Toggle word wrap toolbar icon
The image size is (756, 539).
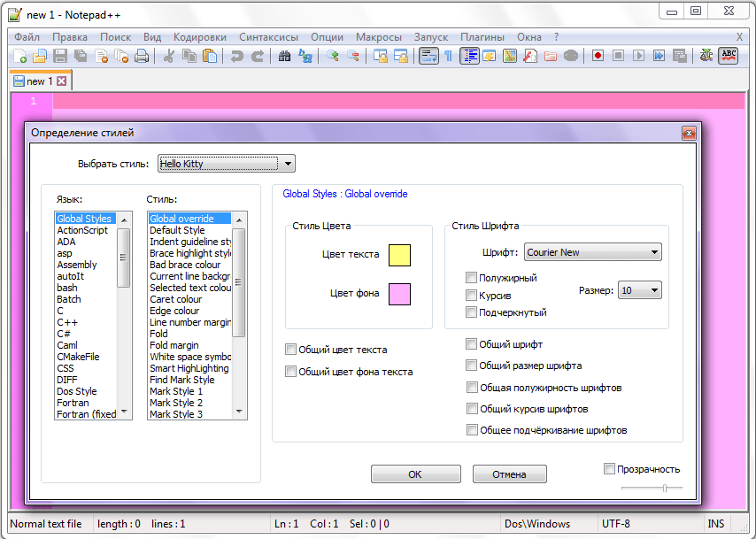click(x=428, y=56)
